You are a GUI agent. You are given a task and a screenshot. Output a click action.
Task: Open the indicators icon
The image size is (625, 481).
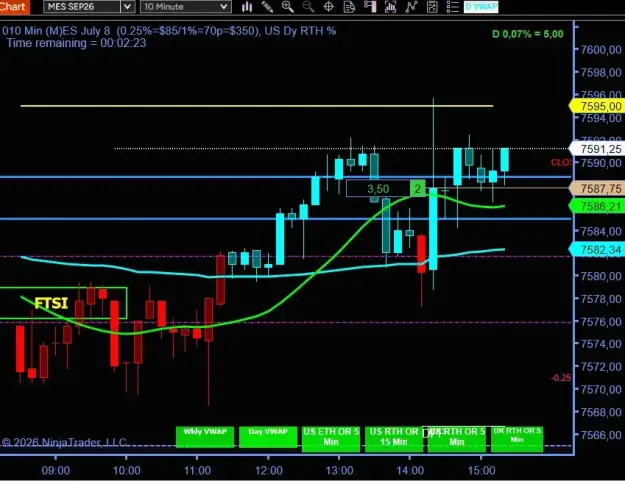(391, 7)
